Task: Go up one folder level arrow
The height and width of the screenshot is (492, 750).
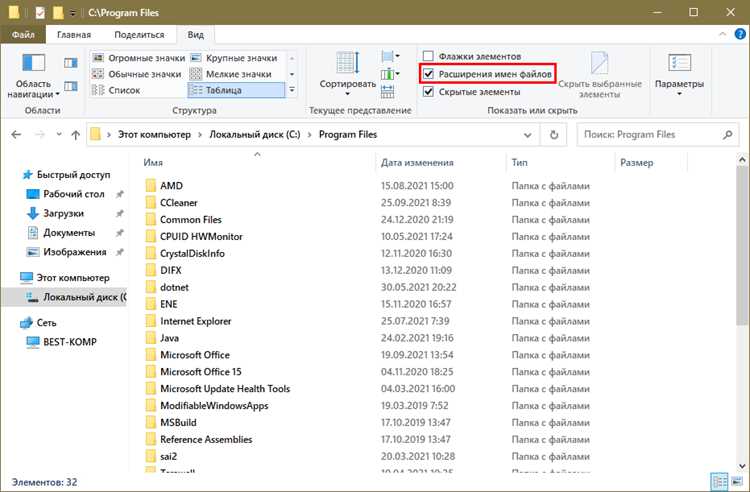Action: (76, 135)
